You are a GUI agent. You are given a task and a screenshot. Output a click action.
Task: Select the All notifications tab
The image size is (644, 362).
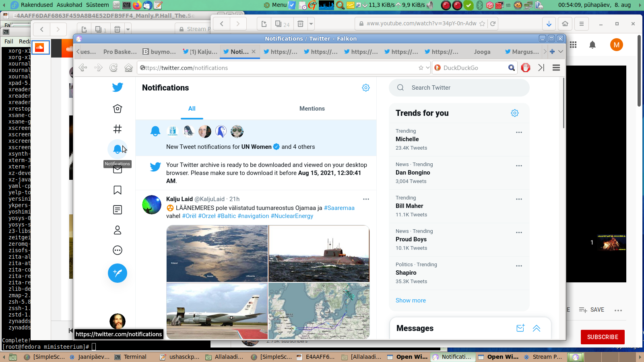click(192, 109)
